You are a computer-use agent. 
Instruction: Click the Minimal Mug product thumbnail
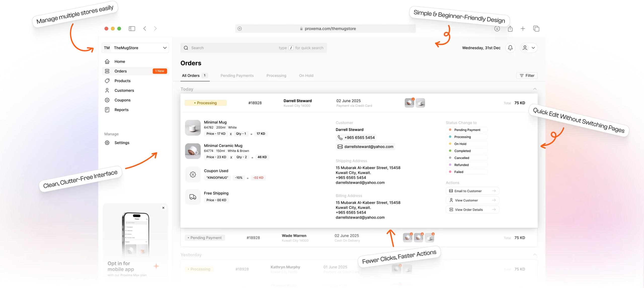[x=193, y=128]
